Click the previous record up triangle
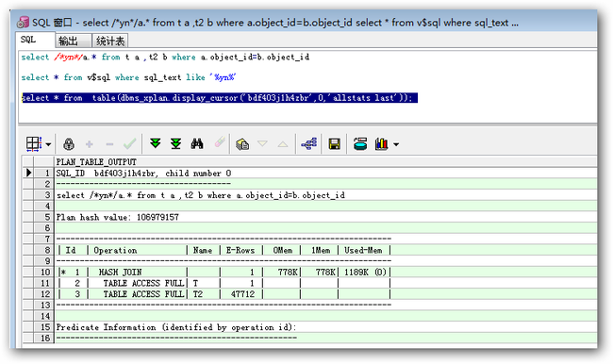Viewport: 613px width, 364px height. (x=283, y=144)
